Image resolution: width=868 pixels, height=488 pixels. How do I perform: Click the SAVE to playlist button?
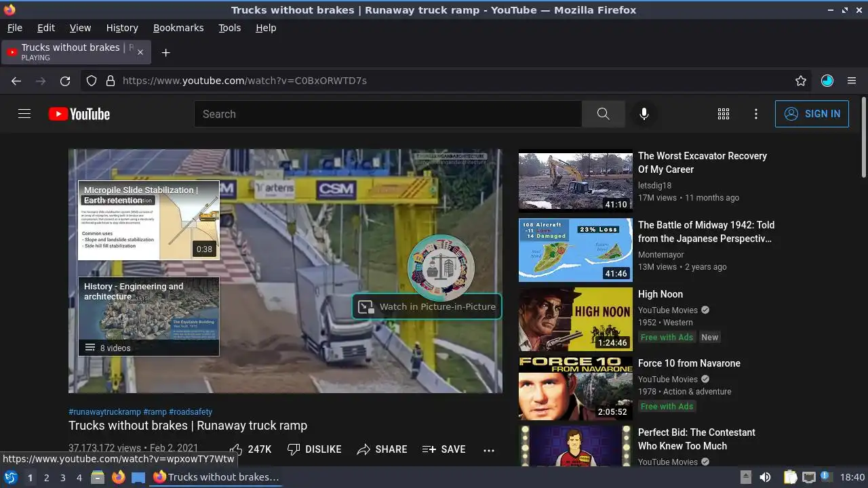click(x=443, y=449)
